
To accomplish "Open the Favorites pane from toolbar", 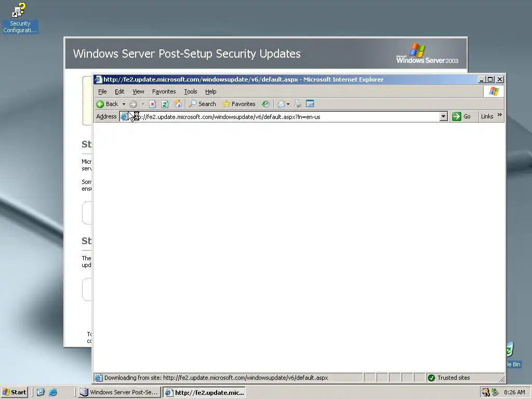I will click(x=239, y=104).
